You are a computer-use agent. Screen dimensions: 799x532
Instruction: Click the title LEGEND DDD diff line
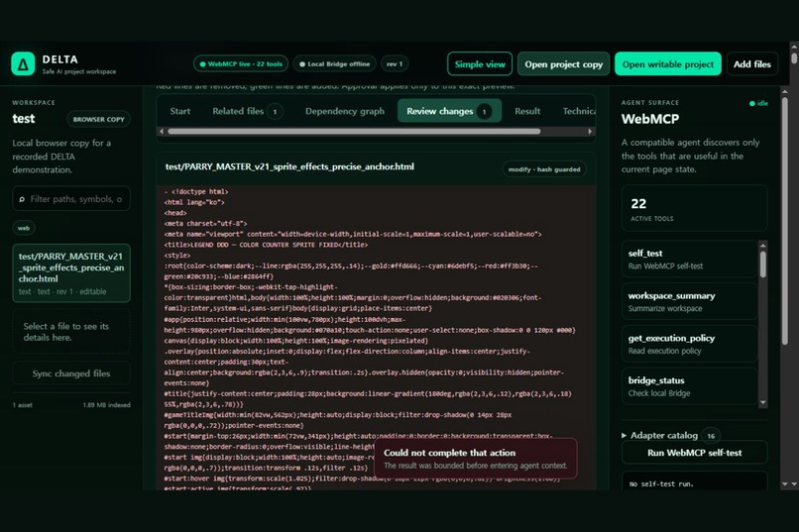(x=266, y=245)
